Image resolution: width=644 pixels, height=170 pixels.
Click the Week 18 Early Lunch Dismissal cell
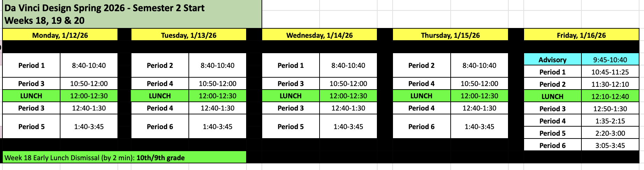click(124, 157)
